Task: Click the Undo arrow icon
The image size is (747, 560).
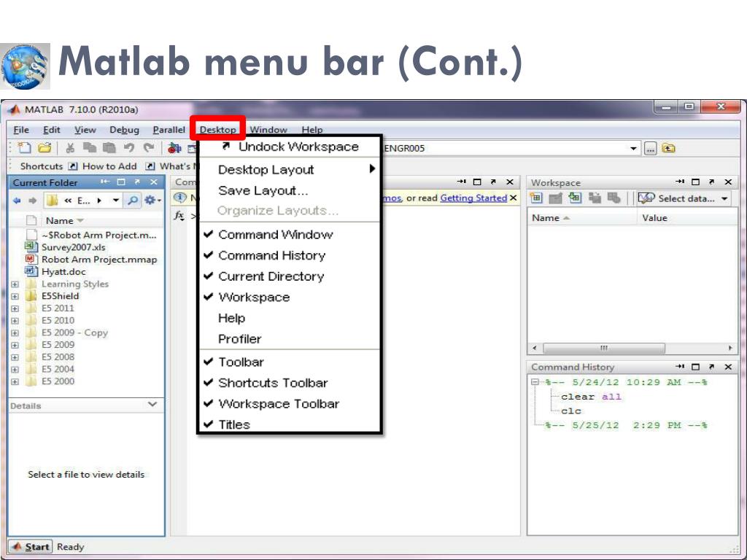Action: 128,148
